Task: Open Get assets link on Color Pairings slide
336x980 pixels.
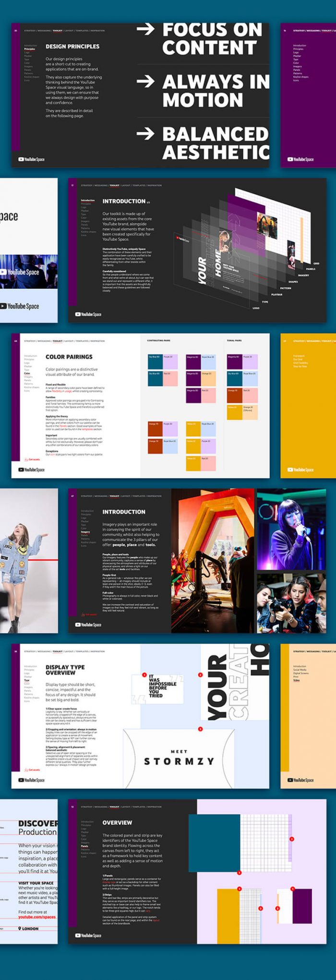Action: pyautogui.click(x=32, y=459)
